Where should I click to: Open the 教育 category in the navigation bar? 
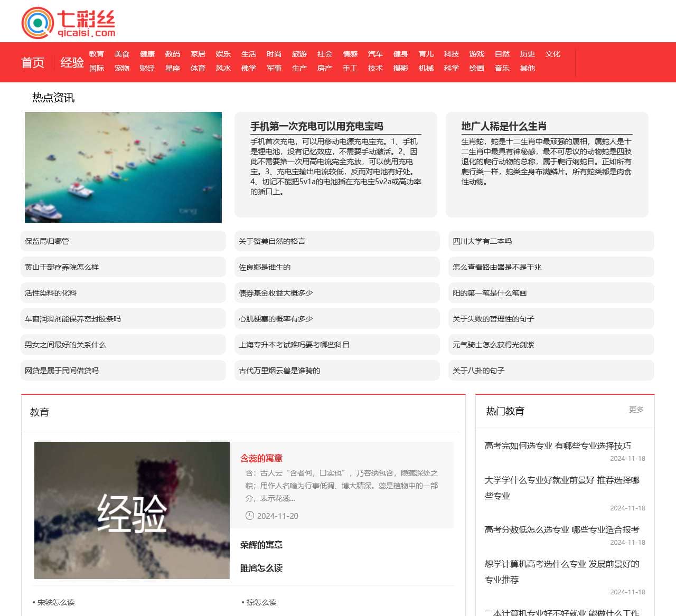pyautogui.click(x=97, y=53)
